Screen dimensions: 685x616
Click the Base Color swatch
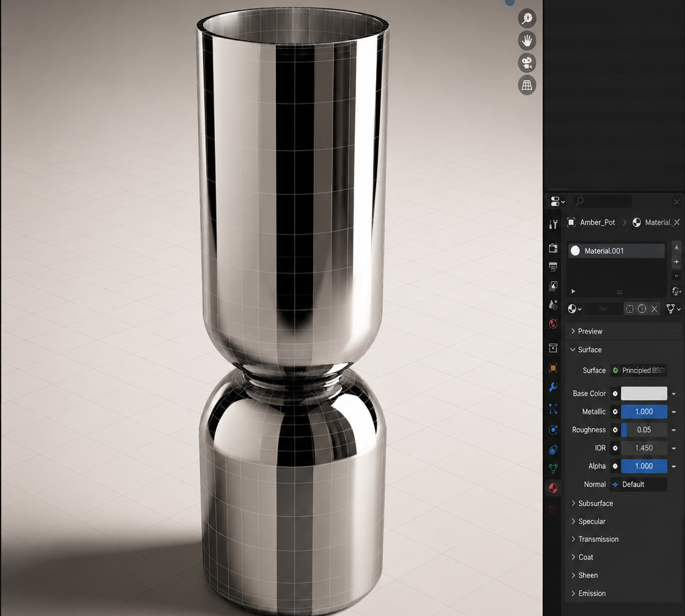(644, 394)
